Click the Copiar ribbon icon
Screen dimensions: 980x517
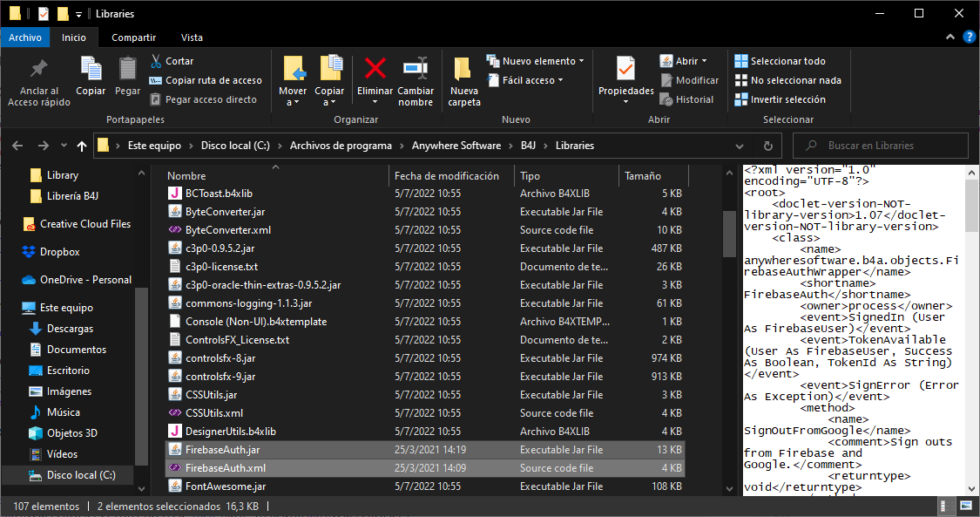coord(91,67)
